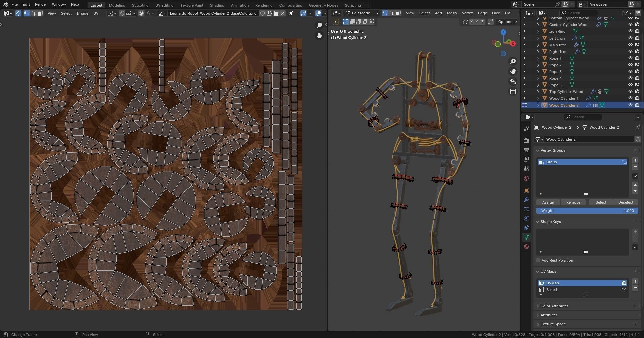Toggle X mirror axis in viewport header
This screenshot has height=338, width=644.
[471, 22]
